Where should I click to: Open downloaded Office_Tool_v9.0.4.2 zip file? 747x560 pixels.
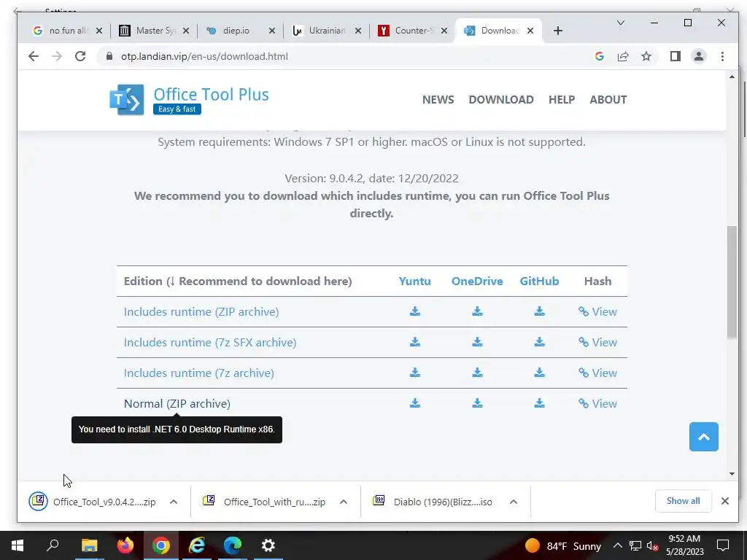(93, 502)
